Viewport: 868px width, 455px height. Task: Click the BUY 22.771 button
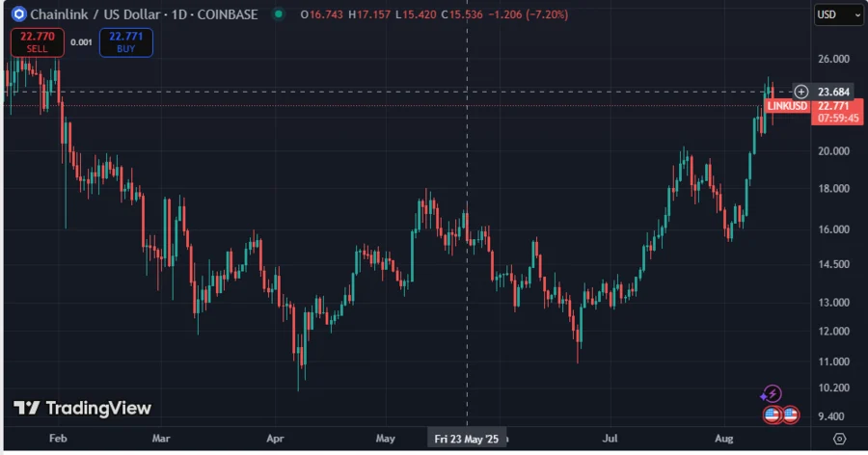coord(125,42)
